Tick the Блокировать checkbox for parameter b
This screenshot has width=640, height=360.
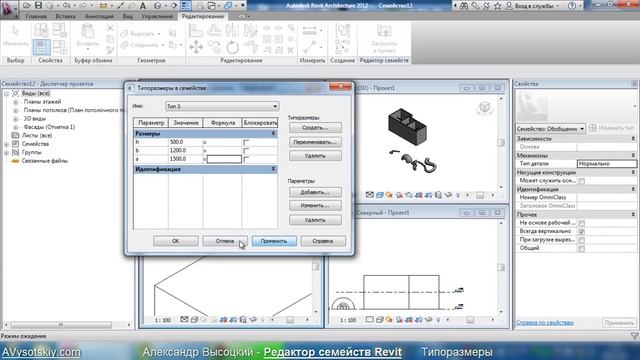coord(246,151)
